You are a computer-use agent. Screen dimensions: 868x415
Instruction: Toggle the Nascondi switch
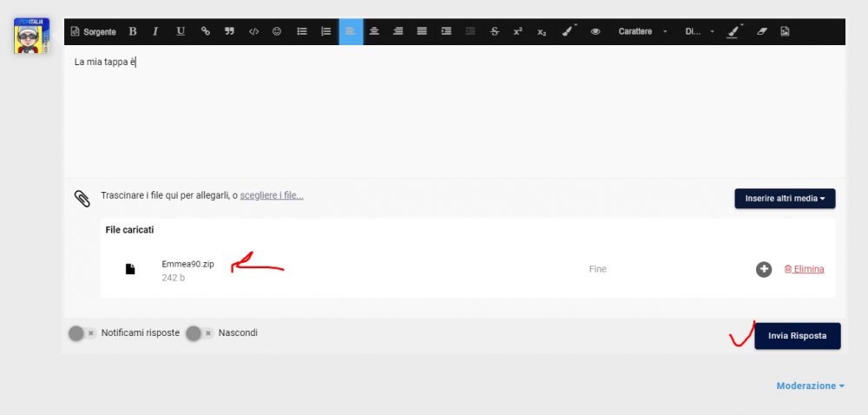[x=200, y=333]
